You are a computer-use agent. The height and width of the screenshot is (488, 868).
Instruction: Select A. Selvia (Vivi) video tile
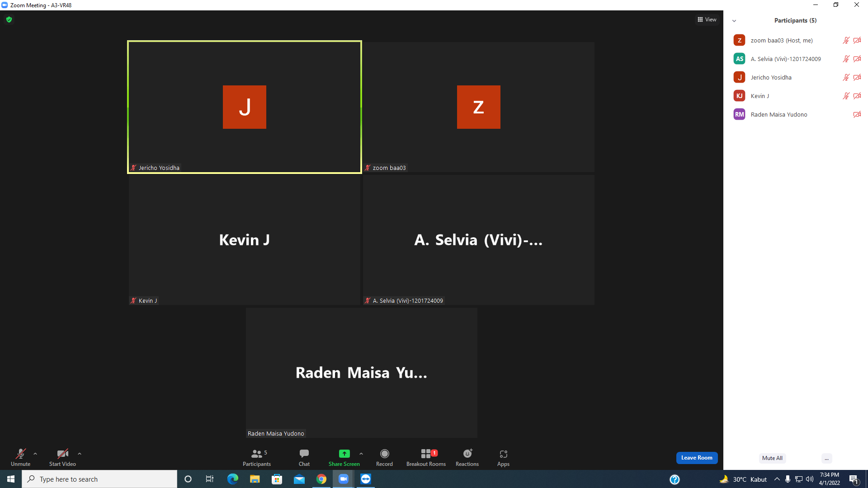[x=479, y=240]
